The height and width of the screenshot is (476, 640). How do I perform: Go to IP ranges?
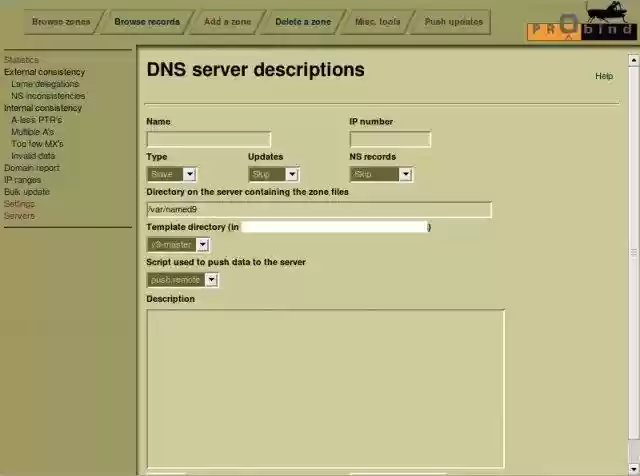[x=22, y=180]
